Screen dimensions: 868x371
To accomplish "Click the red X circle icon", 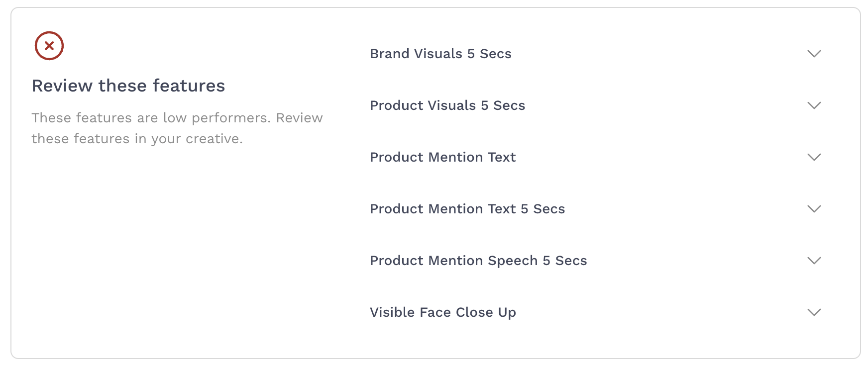I will [x=49, y=46].
